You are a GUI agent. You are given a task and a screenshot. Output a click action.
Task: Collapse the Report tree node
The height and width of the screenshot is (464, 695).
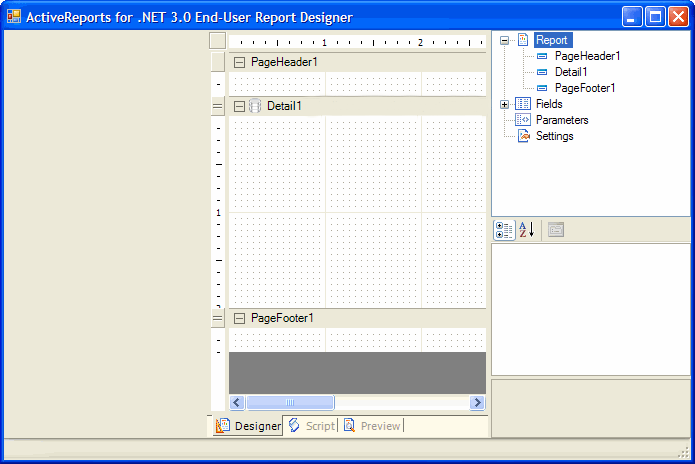pyautogui.click(x=505, y=40)
